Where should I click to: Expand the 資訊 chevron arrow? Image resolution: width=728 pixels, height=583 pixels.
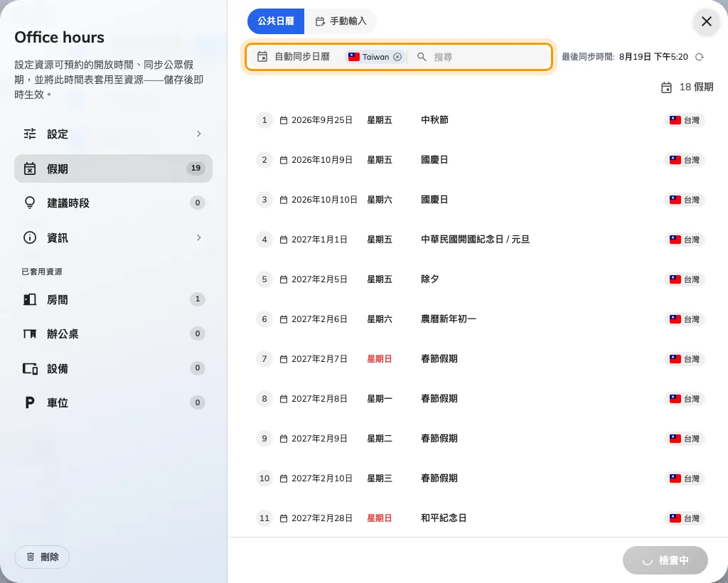tap(199, 237)
